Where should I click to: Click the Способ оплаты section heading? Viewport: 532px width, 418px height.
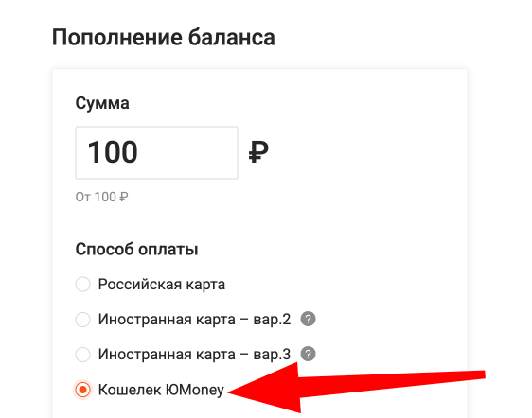click(x=136, y=249)
